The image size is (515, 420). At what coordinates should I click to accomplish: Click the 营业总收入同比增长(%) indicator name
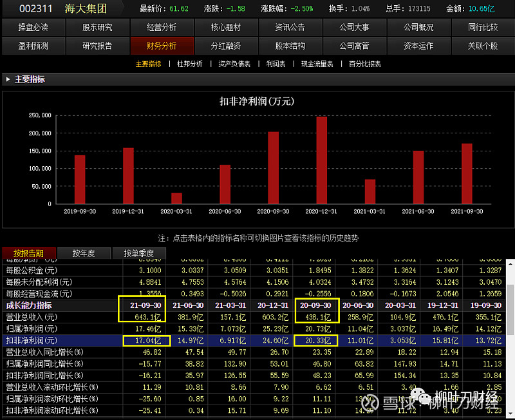pos(44,352)
